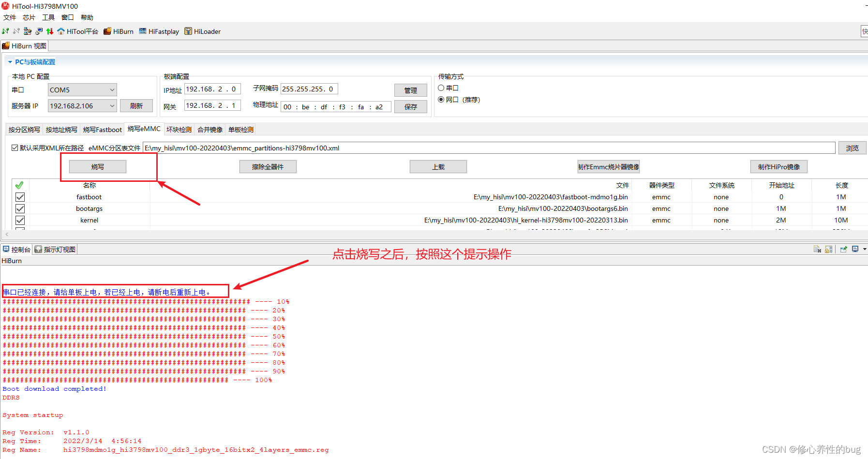Select the 网口 (推荐) radio button
Screen dimensions: 868x459
[441, 100]
